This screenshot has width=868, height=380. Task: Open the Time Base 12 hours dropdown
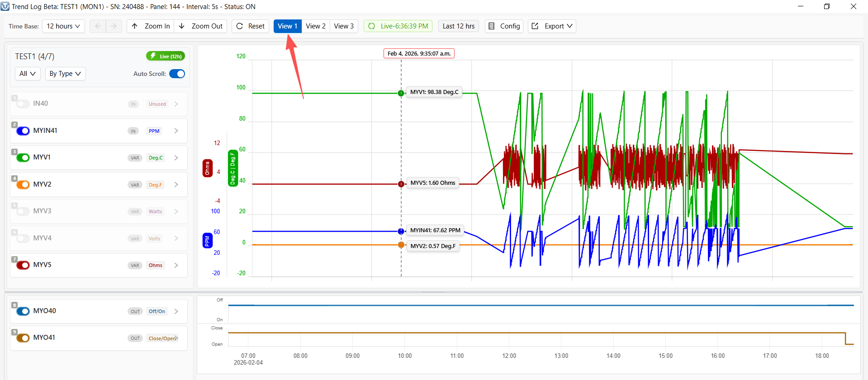tap(63, 26)
